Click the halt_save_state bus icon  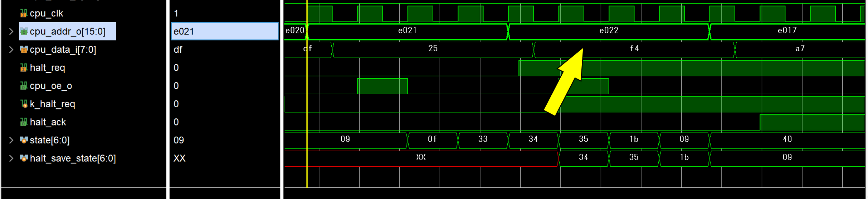point(24,158)
